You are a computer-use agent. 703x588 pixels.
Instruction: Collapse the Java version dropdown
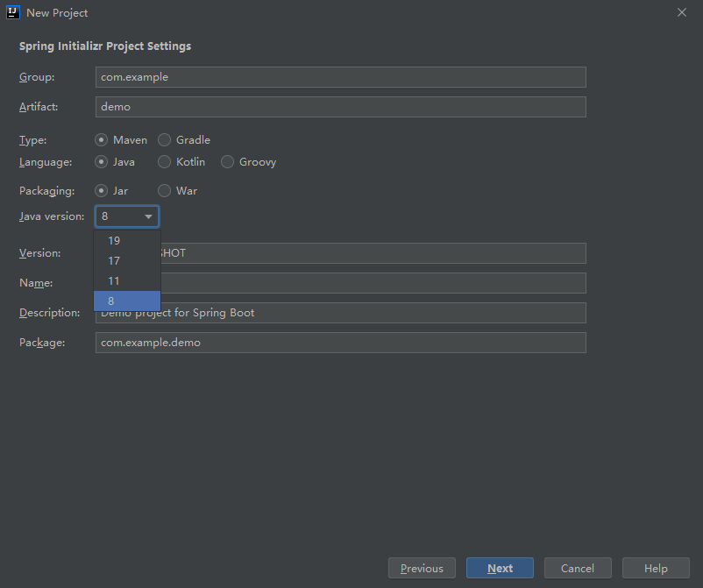pos(148,216)
